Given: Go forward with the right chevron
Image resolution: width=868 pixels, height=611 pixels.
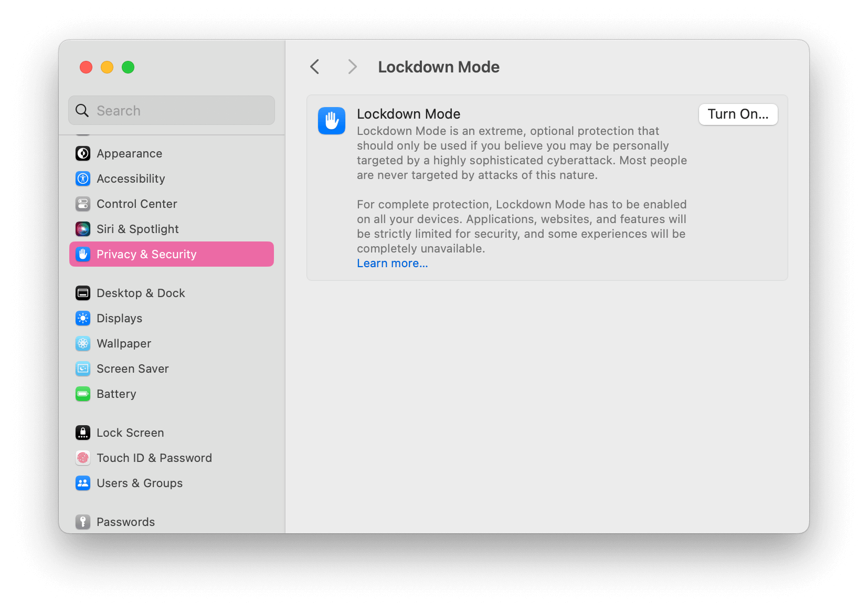Looking at the screenshot, I should (x=352, y=67).
